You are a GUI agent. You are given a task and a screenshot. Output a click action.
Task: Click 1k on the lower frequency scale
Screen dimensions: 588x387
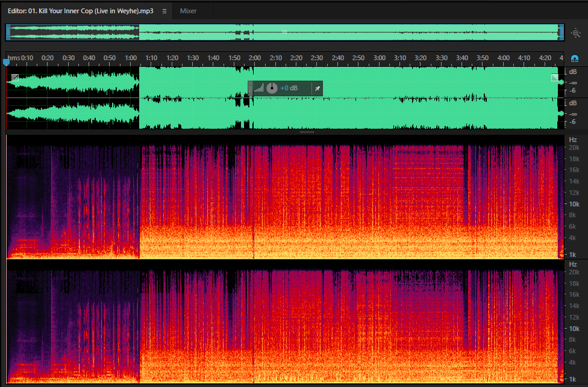coord(573,379)
